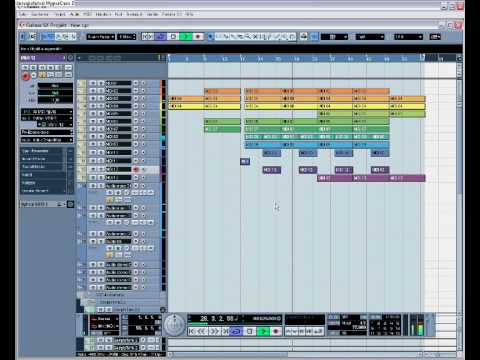This screenshot has width=480, height=360.
Task: Open the Transport menu
Action: (134, 14)
